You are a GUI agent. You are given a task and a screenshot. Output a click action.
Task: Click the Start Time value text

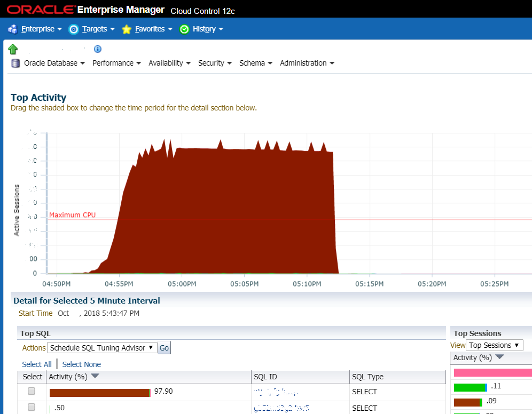[x=98, y=313]
